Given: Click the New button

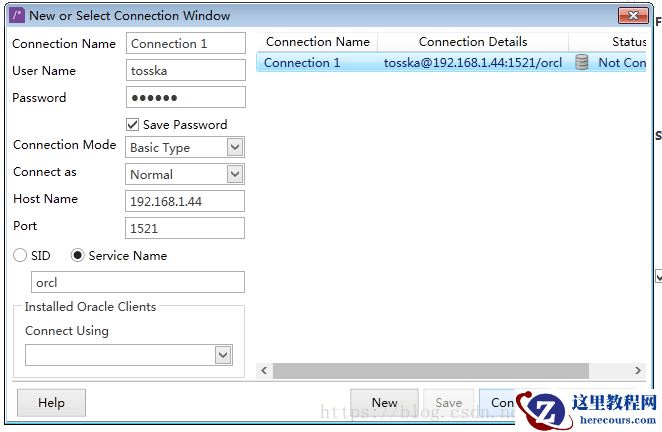Looking at the screenshot, I should tap(384, 402).
